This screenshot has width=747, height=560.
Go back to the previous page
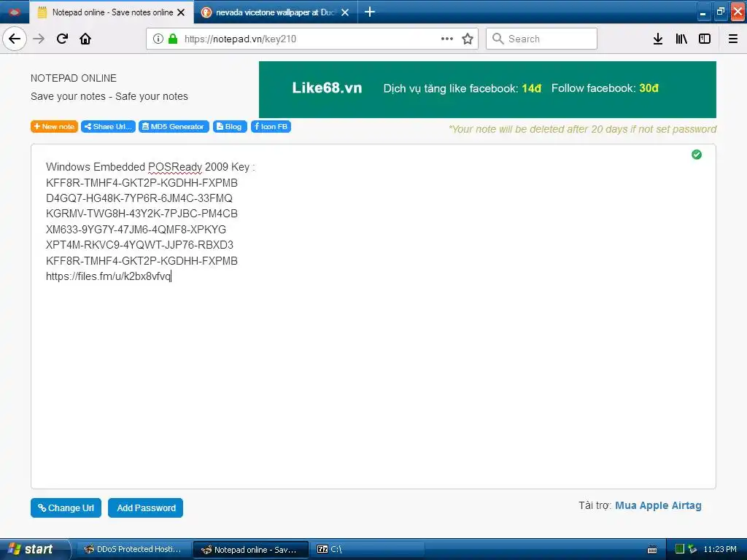coord(15,39)
